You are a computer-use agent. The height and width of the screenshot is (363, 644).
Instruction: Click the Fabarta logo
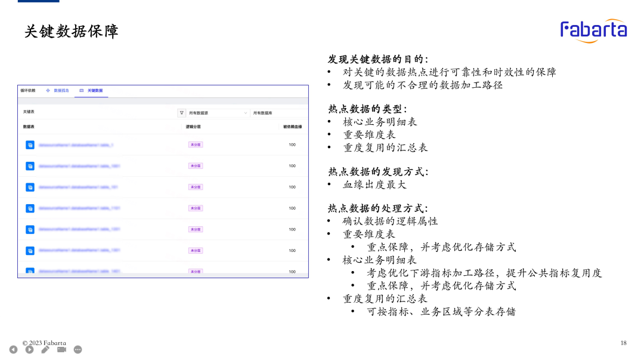point(593,31)
